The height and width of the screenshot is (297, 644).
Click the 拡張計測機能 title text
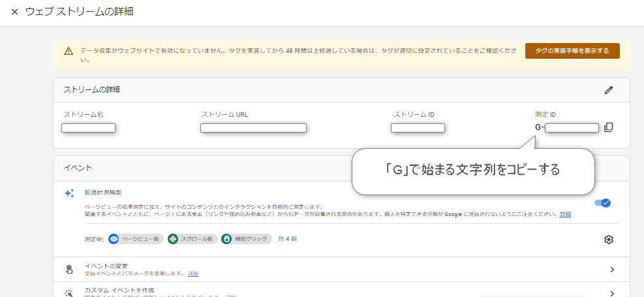(x=103, y=192)
